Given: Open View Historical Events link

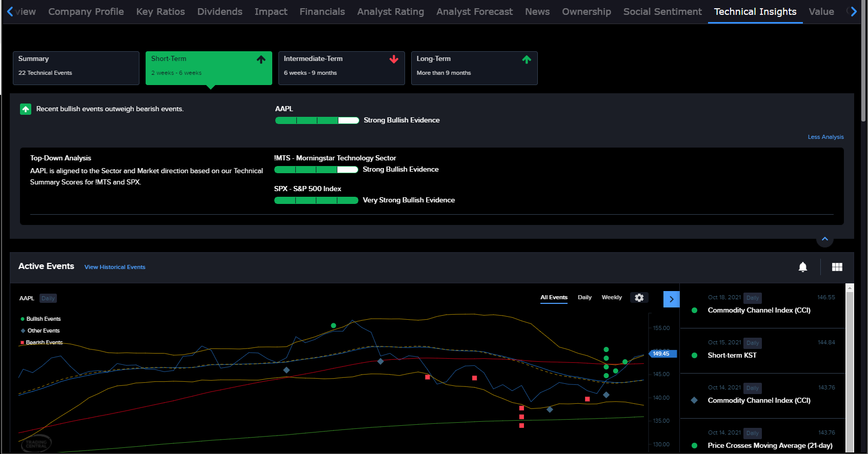Looking at the screenshot, I should [x=115, y=267].
